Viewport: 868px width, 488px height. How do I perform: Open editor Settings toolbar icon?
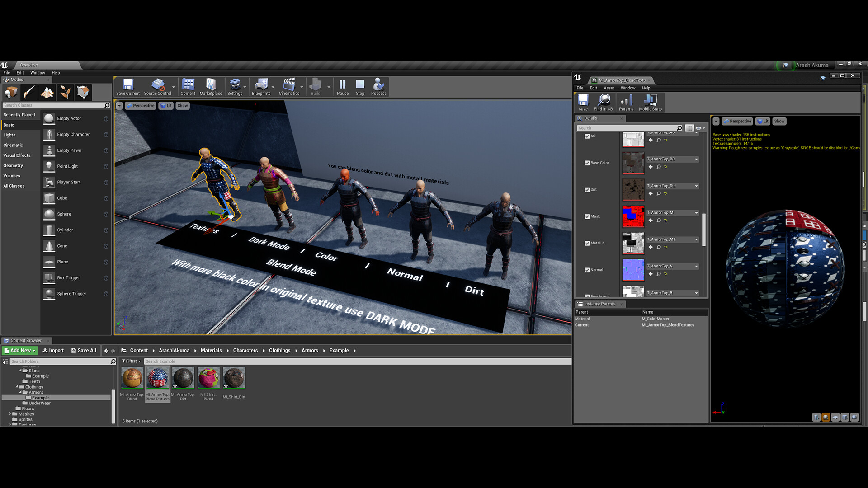point(235,86)
